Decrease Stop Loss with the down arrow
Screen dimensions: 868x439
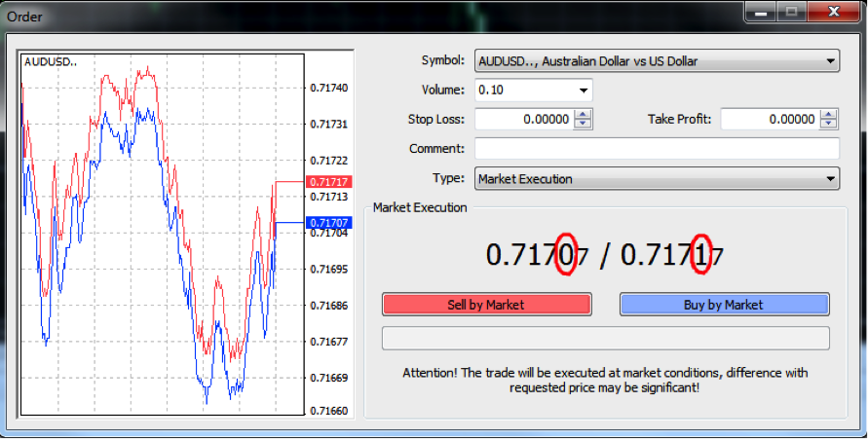[583, 125]
